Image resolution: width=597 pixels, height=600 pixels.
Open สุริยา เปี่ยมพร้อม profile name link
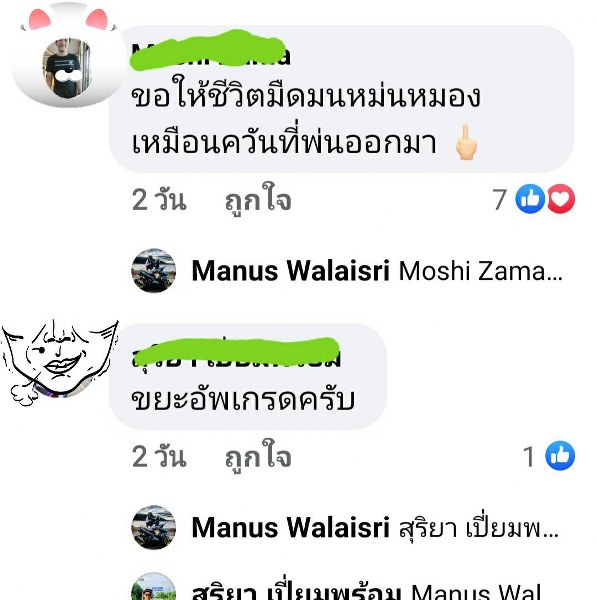pos(296,589)
